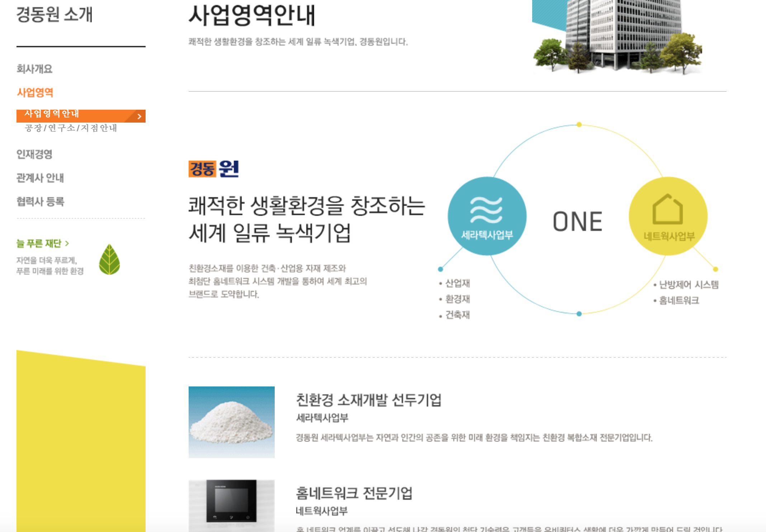Viewport: 766px width, 532px height.
Task: Open the 회사개요 menu item
Action: [x=34, y=69]
